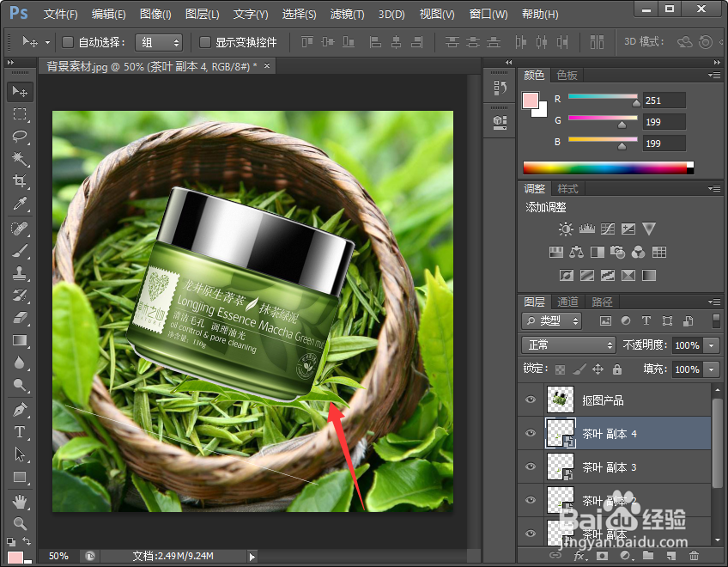Add a Photo Filter adjustment

617,252
